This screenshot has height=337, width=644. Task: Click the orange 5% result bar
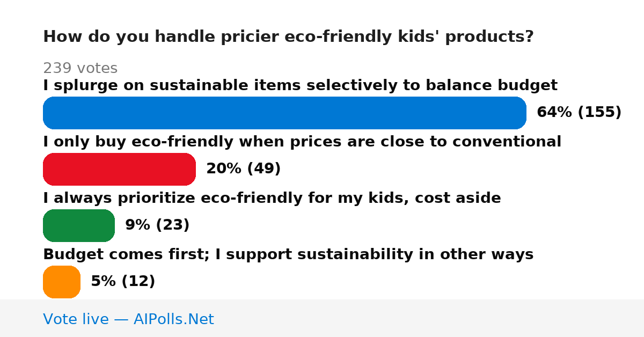[62, 282]
